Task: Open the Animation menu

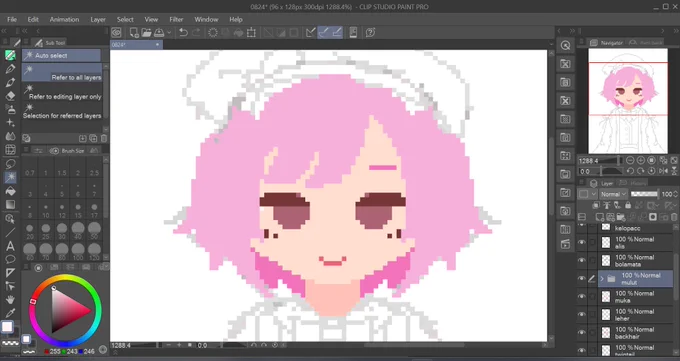Action: pos(64,20)
